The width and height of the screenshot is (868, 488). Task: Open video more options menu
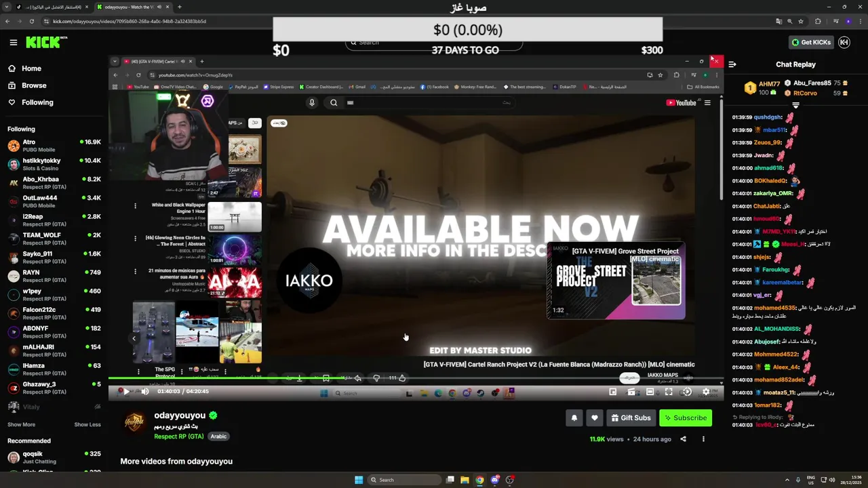(703, 439)
